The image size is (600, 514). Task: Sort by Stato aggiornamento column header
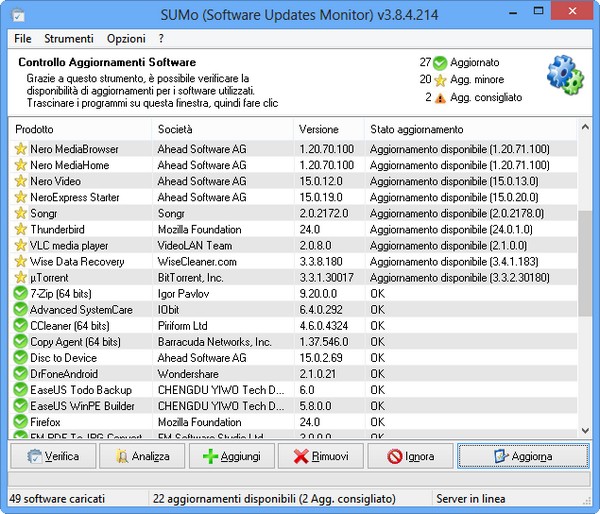[471, 129]
